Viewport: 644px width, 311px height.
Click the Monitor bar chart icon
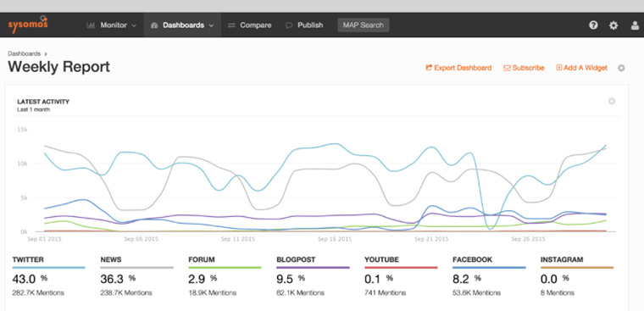point(91,25)
